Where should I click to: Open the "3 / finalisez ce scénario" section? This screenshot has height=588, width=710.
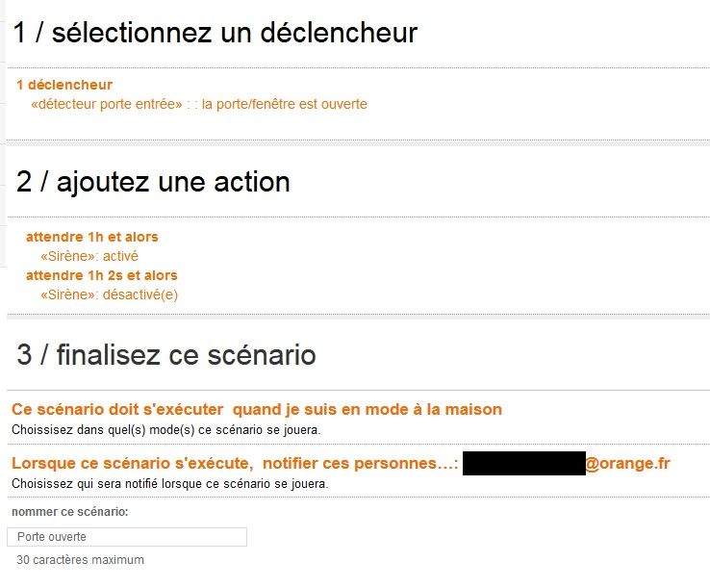pyautogui.click(x=166, y=354)
